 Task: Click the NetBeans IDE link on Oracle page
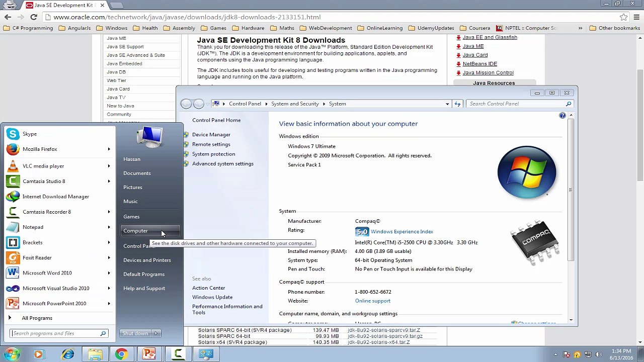(480, 64)
